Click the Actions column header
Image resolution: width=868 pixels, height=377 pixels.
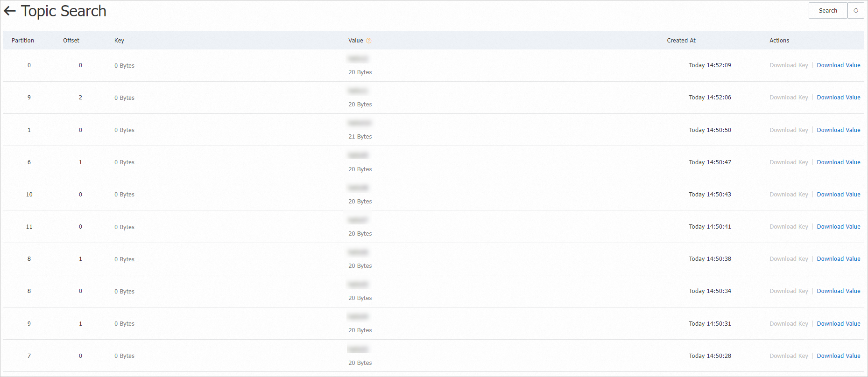779,41
